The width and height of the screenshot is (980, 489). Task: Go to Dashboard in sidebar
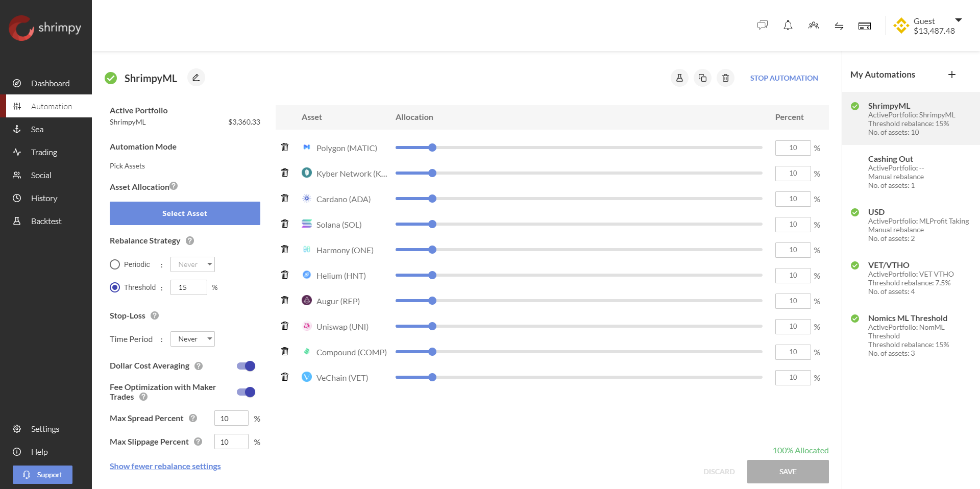[x=46, y=83]
